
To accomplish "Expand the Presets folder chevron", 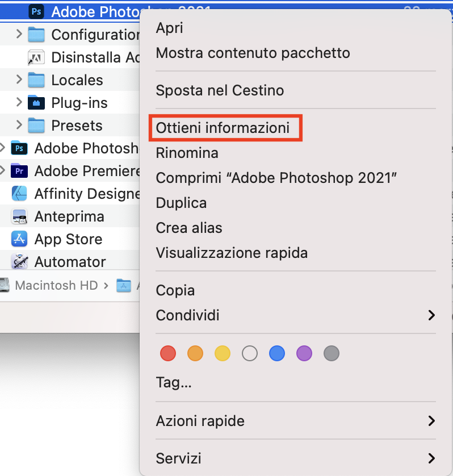I will 19,125.
